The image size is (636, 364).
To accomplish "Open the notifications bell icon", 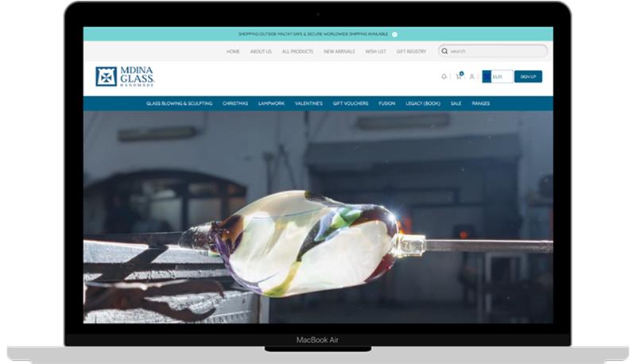I will click(444, 76).
